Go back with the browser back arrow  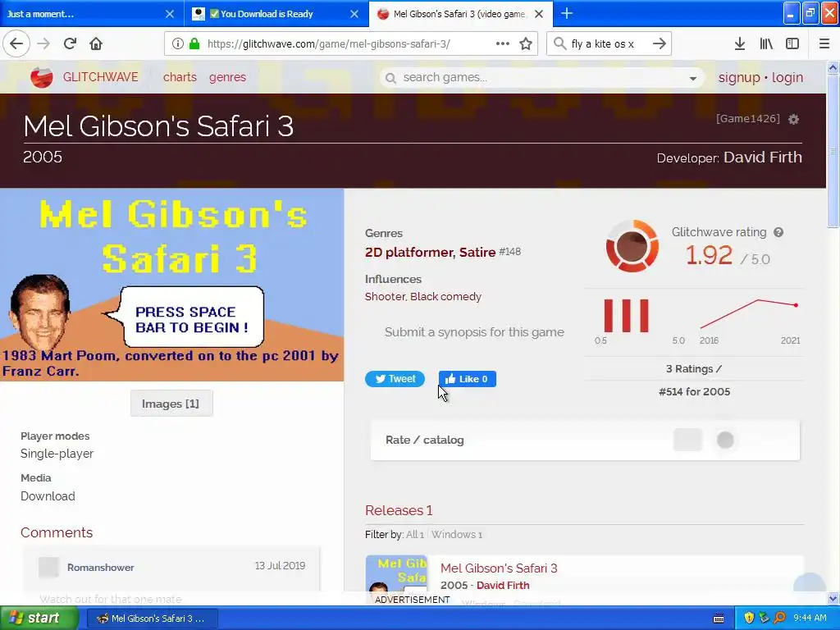[16, 43]
